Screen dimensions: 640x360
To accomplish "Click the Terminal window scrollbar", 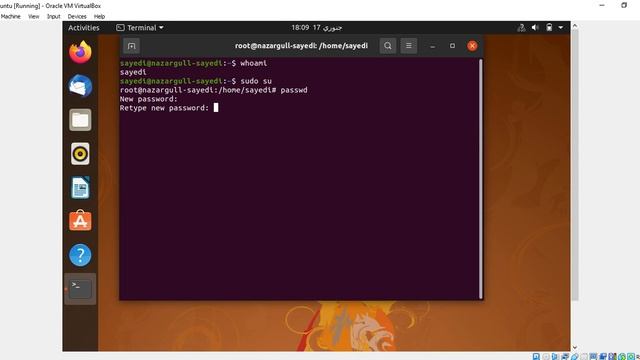I will coord(480,179).
